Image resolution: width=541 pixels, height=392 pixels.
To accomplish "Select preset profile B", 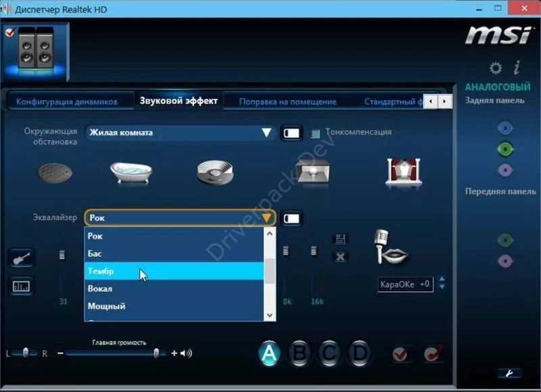I will [299, 353].
